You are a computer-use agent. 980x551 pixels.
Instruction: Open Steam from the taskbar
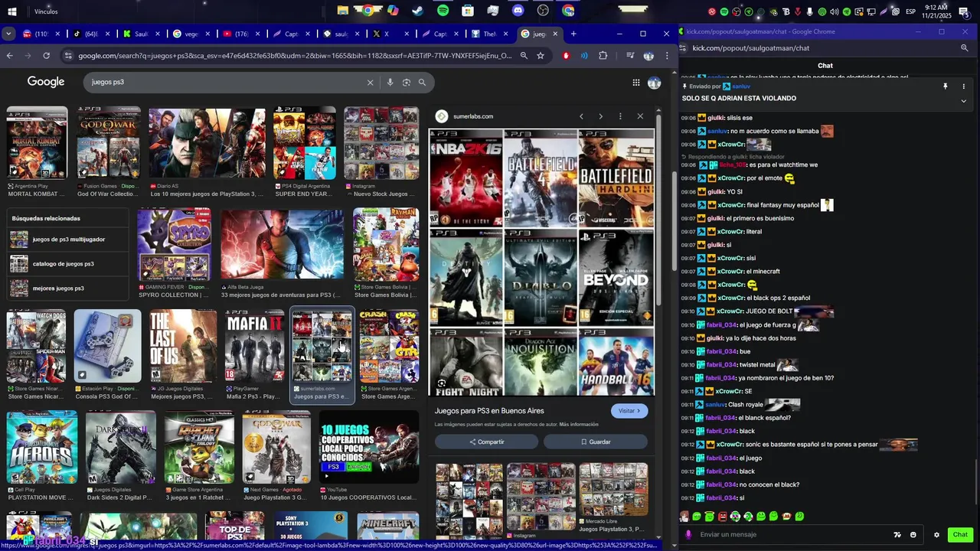pos(418,11)
